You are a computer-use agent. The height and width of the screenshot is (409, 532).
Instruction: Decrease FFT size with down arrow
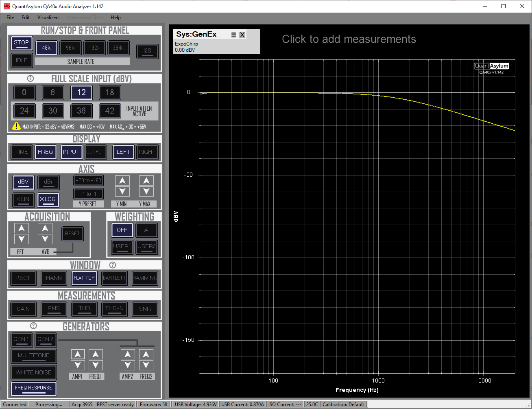[x=22, y=239]
